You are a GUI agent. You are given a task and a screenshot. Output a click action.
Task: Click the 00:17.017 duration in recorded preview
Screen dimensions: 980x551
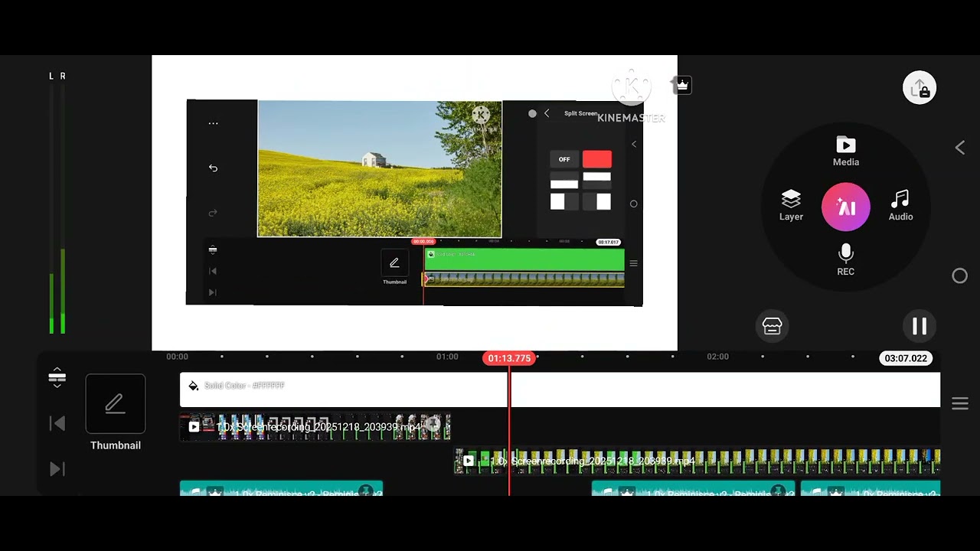(608, 242)
